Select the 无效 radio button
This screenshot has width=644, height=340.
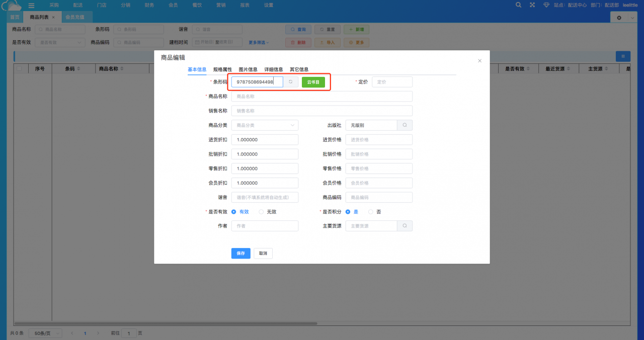click(261, 212)
